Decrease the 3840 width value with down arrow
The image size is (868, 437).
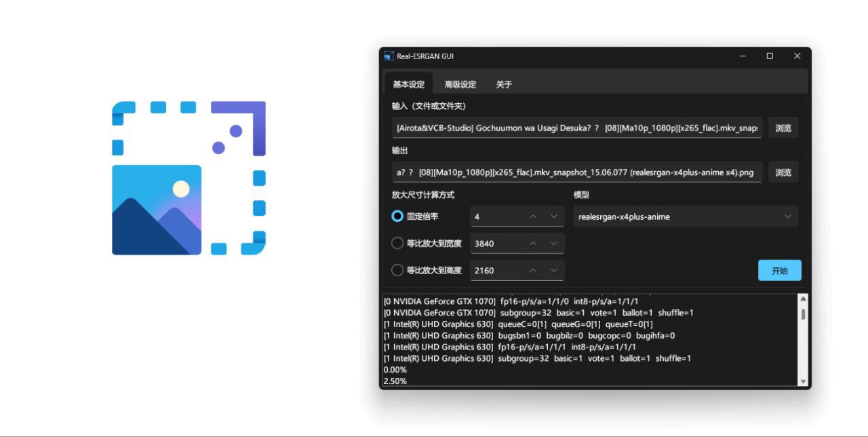pyautogui.click(x=553, y=244)
